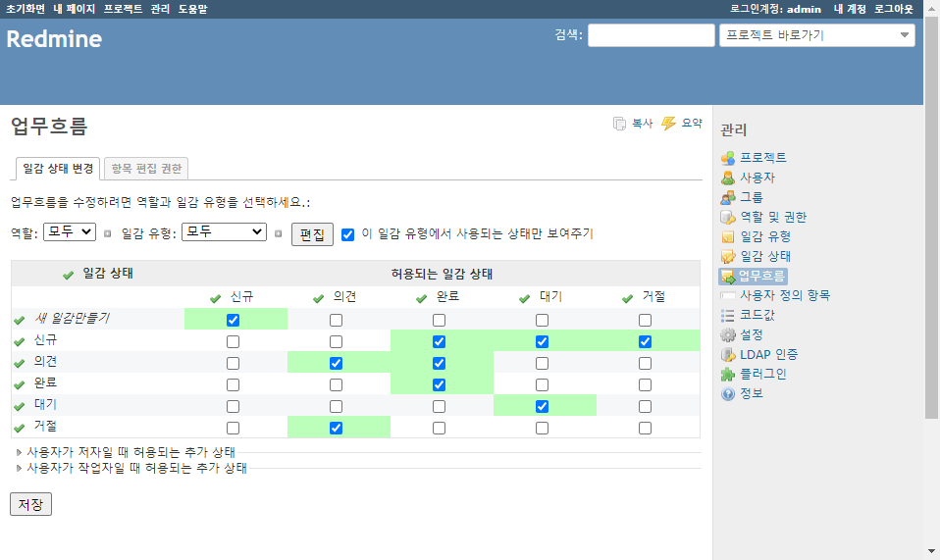Click green check icon for 신규 row
This screenshot has height=560, width=940.
[20, 342]
